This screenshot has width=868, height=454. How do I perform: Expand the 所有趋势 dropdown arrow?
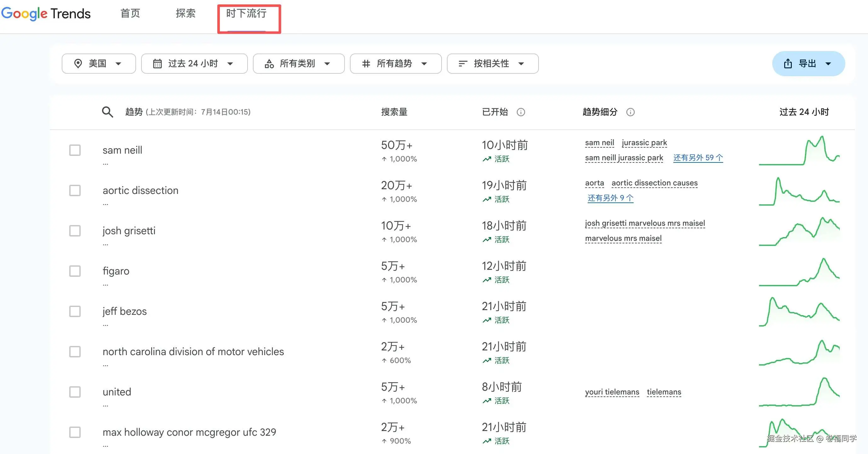coord(424,64)
